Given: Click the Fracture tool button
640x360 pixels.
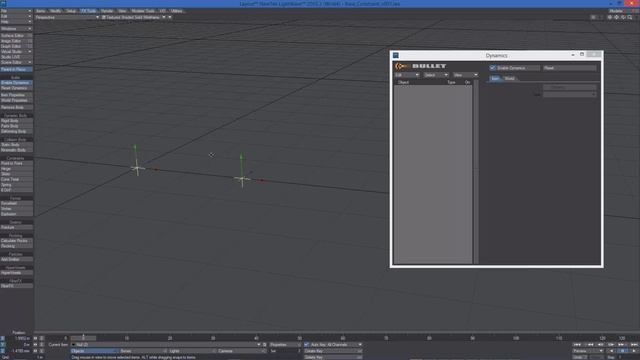Looking at the screenshot, I should (16, 227).
